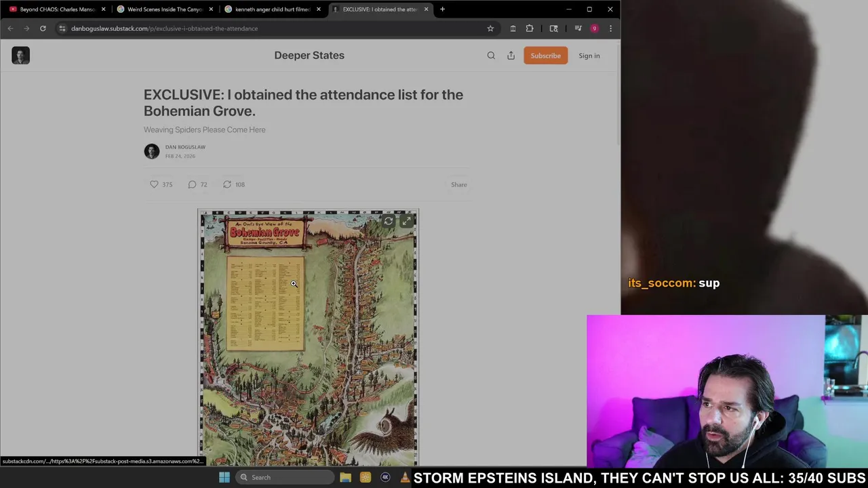This screenshot has height=488, width=868.
Task: Expand the Bohemian Grove map to fullscreen
Action: point(406,221)
